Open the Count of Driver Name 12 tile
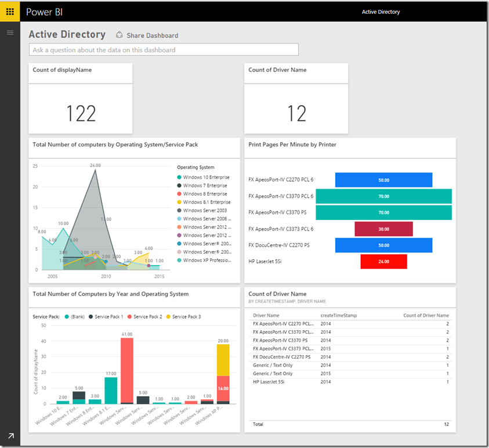Screen dimensions: 489x448 coord(296,98)
